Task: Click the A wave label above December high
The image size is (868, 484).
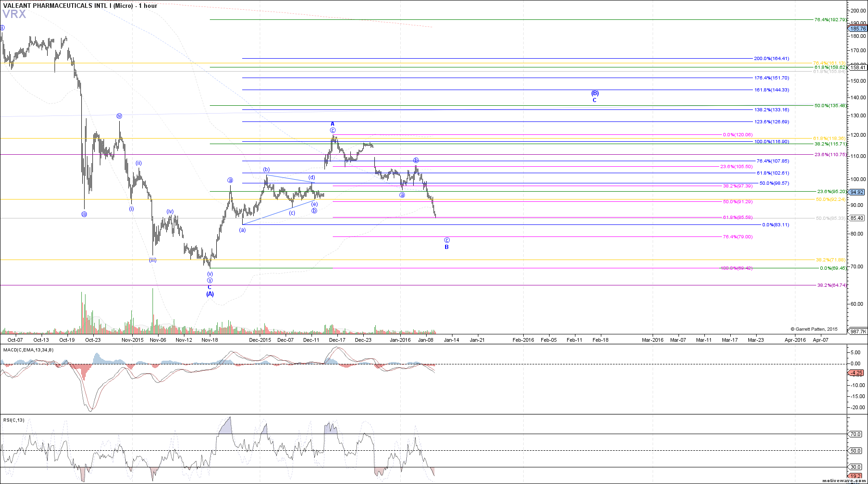Action: click(332, 124)
